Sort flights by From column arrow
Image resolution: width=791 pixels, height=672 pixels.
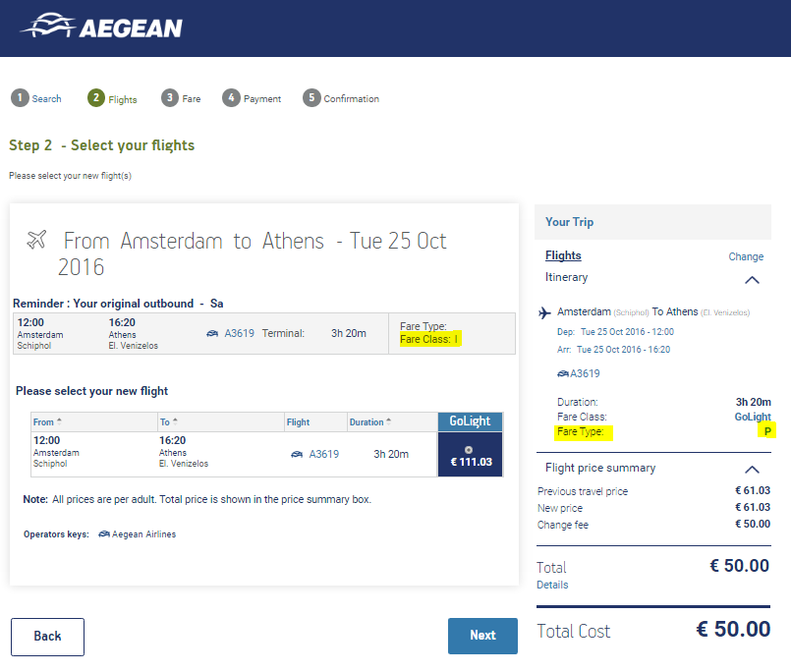tap(59, 421)
